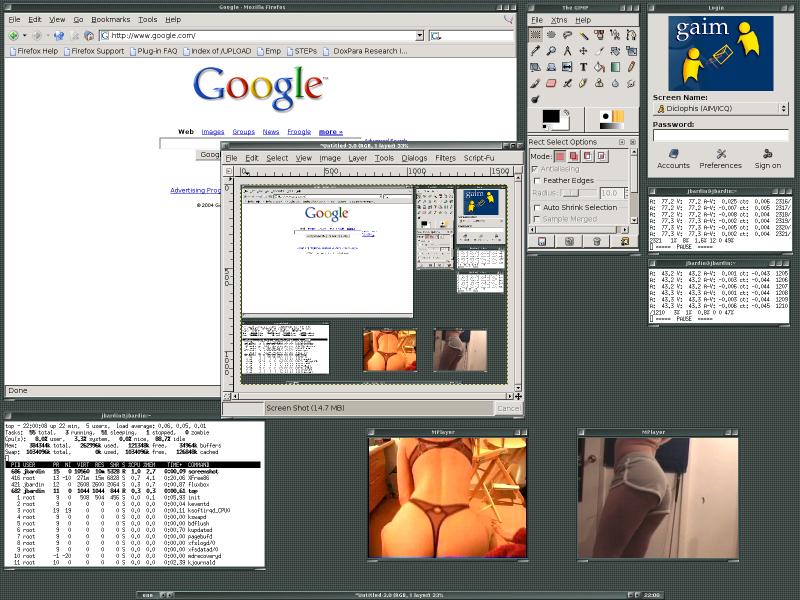Click the Firefox Back arrow button
This screenshot has height=600, width=800.
[x=14, y=36]
